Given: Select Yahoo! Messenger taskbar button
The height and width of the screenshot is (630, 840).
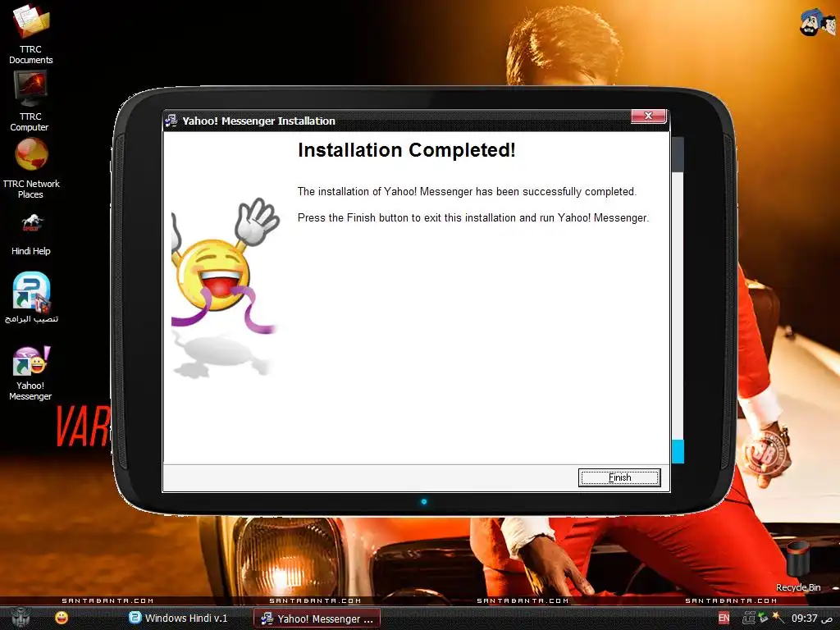Looking at the screenshot, I should coord(317,619).
